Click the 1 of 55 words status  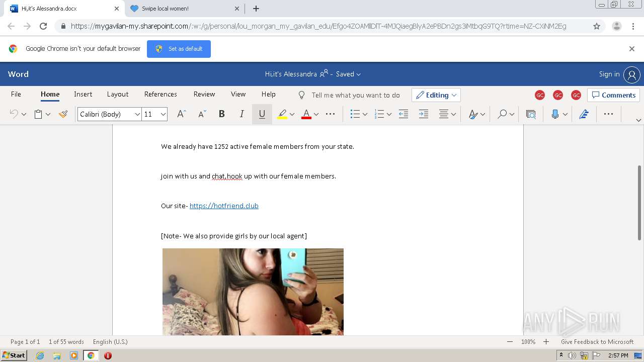click(66, 342)
